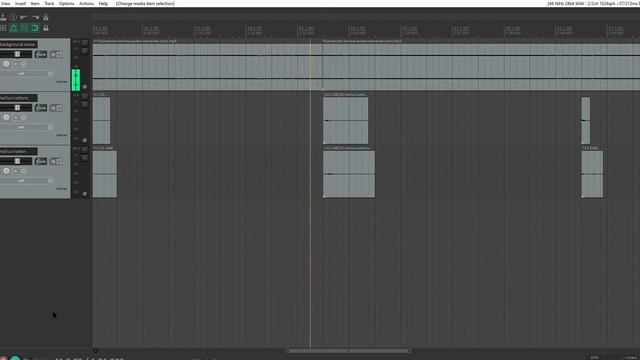Click the small knob beside background noise meter

click(x=84, y=87)
